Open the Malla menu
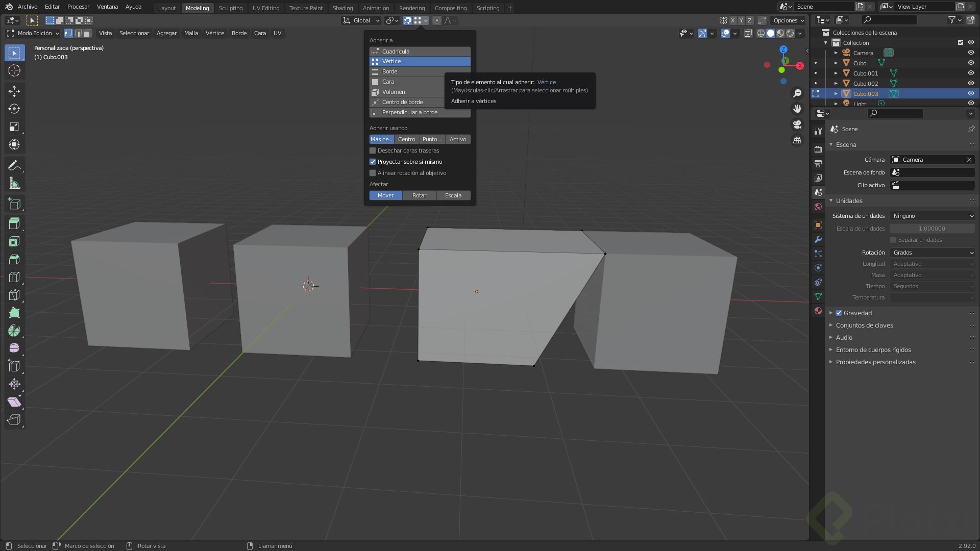The height and width of the screenshot is (551, 980). [x=191, y=33]
